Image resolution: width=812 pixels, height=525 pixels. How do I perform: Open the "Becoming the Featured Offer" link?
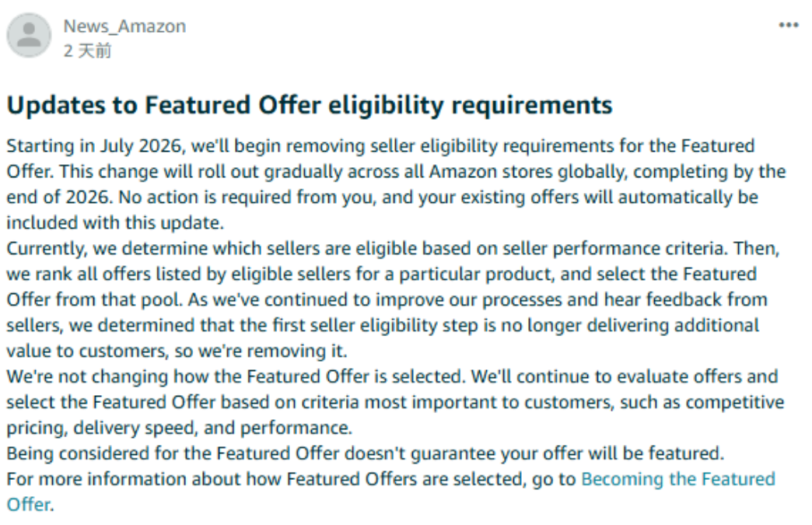click(678, 479)
